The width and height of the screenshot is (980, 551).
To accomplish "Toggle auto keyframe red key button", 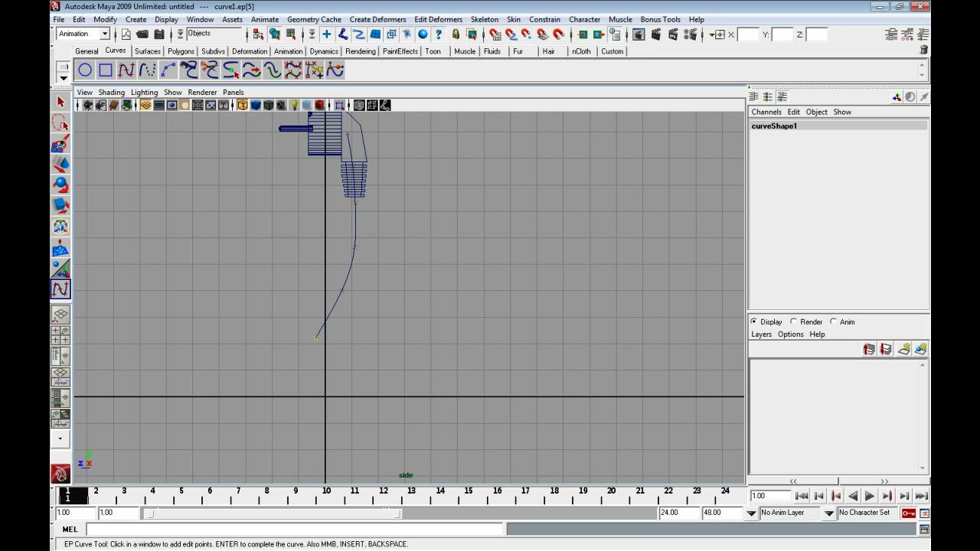I will pyautogui.click(x=909, y=513).
